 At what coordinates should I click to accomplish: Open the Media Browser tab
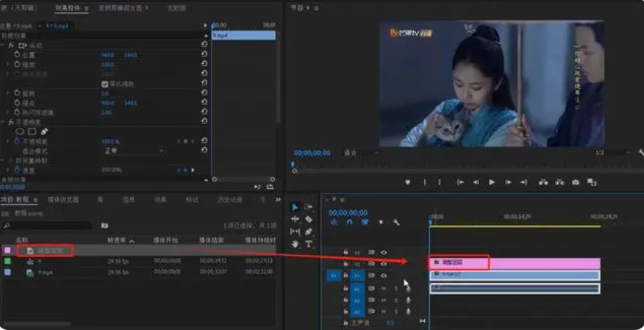tap(63, 199)
